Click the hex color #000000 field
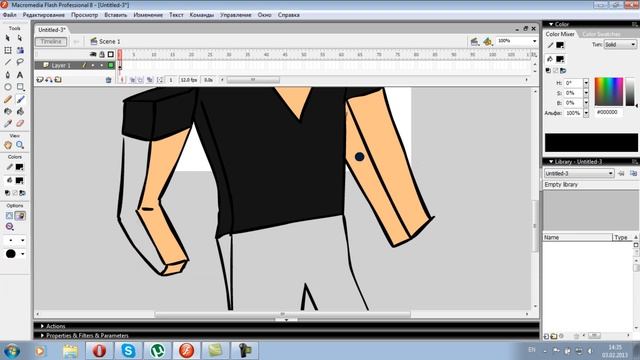 pos(608,112)
